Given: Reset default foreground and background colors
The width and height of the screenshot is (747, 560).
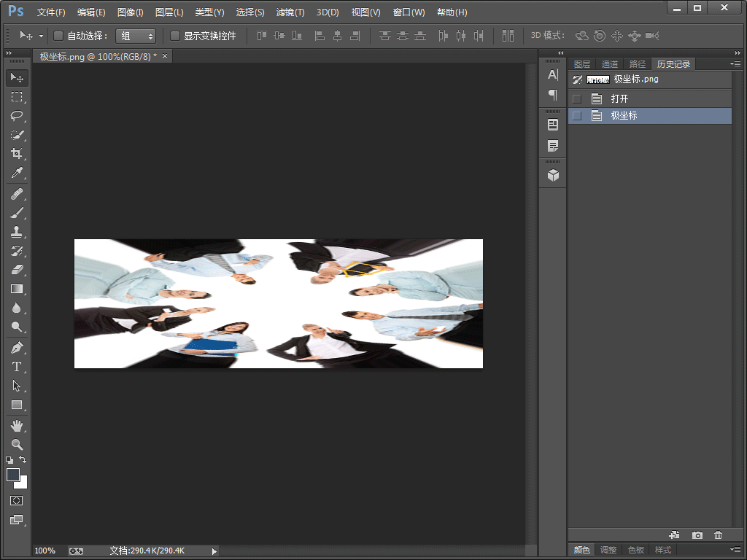Looking at the screenshot, I should pyautogui.click(x=9, y=460).
